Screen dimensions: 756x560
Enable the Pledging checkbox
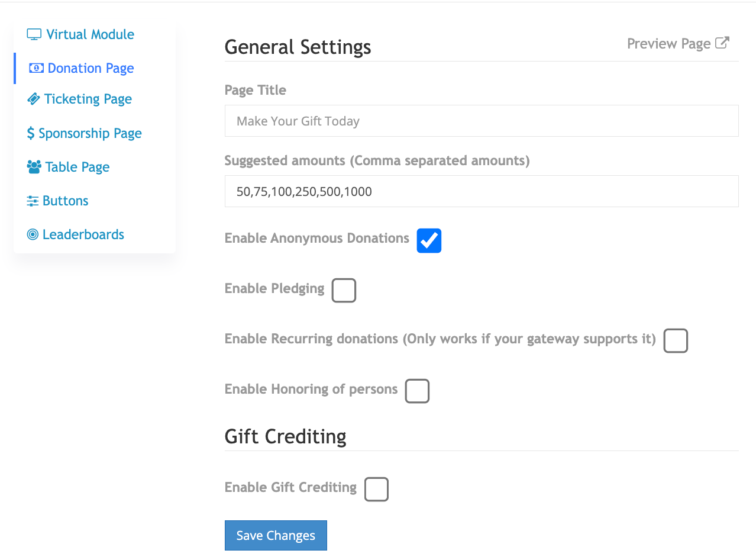pos(344,291)
